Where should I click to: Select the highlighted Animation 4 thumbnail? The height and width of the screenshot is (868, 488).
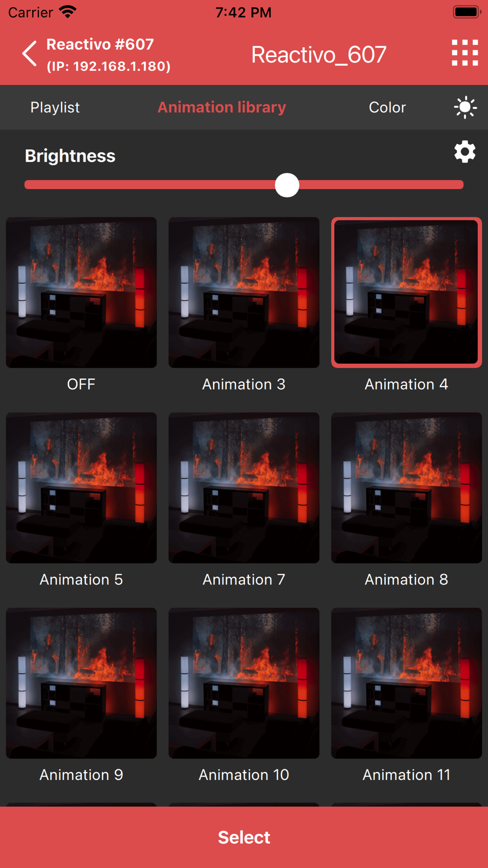tap(407, 292)
